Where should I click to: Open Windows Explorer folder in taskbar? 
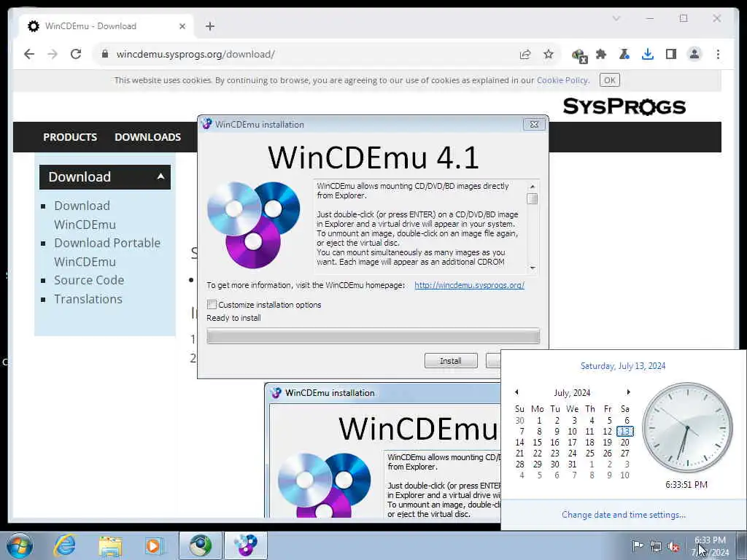111,545
